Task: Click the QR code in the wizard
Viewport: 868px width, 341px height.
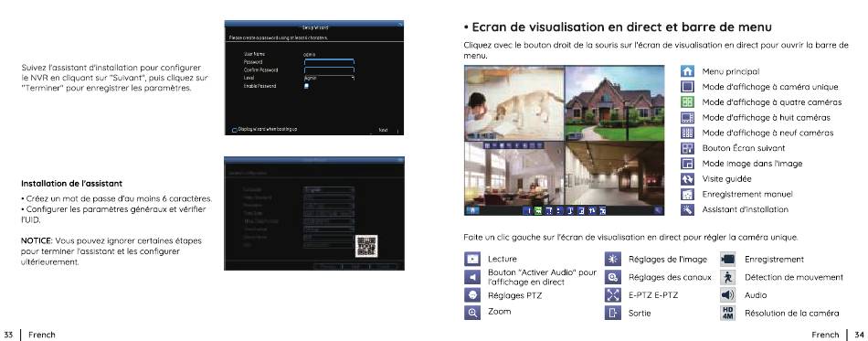Action: pyautogui.click(x=367, y=246)
